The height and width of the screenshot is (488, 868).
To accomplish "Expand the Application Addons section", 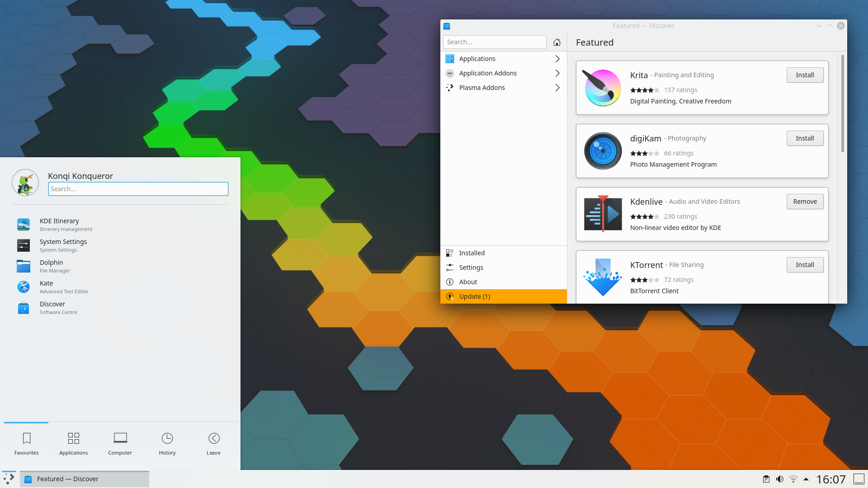I will [x=503, y=73].
